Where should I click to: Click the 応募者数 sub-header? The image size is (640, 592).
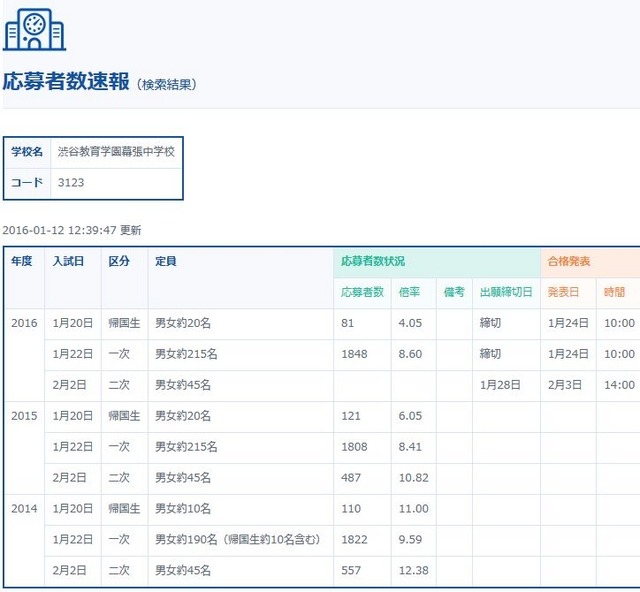click(x=362, y=292)
